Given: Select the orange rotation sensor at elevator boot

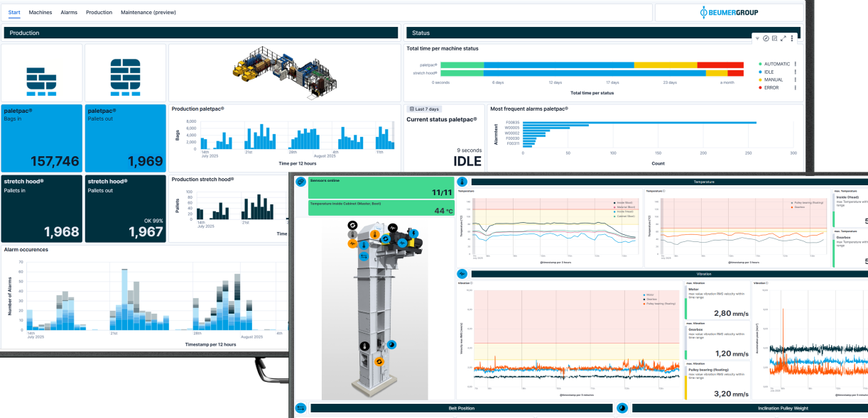Looking at the screenshot, I should [x=379, y=362].
